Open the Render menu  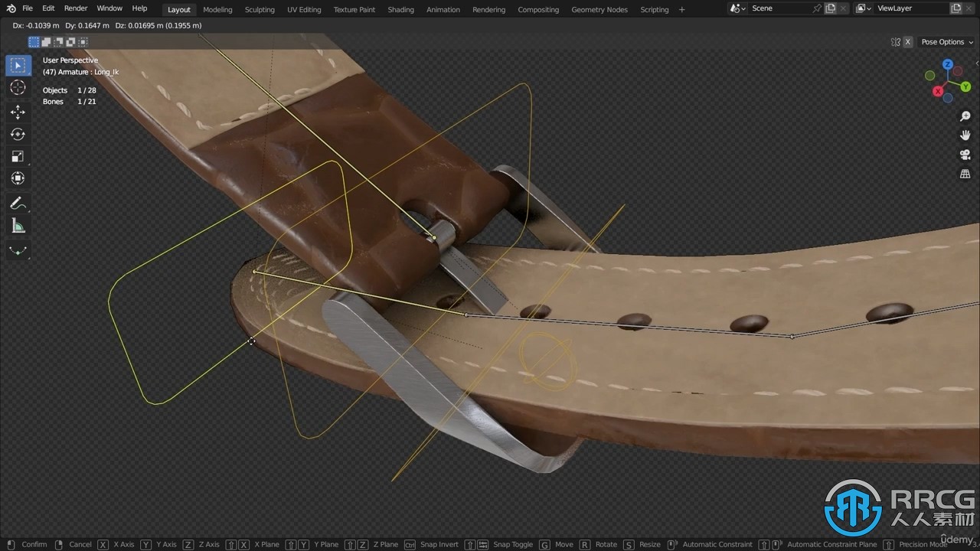tap(76, 8)
